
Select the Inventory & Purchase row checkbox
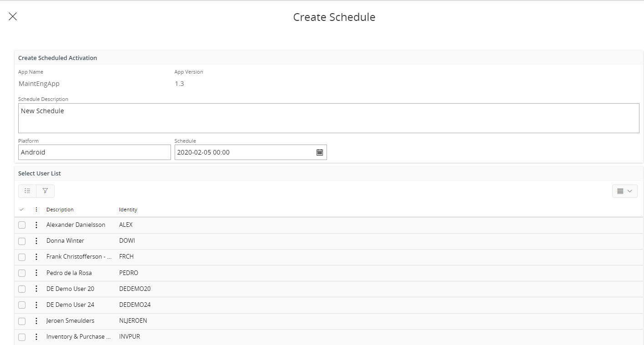pyautogui.click(x=22, y=337)
